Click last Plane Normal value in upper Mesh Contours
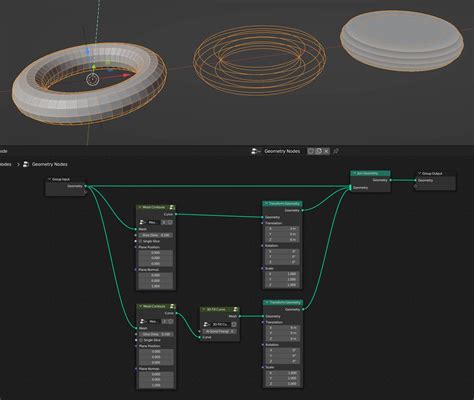Image resolution: width=474 pixels, height=400 pixels. point(156,286)
